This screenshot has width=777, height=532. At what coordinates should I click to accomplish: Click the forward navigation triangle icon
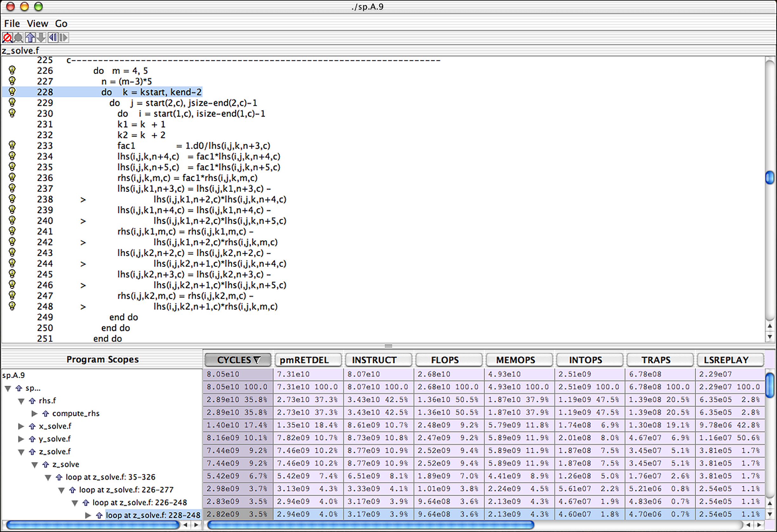pos(64,37)
